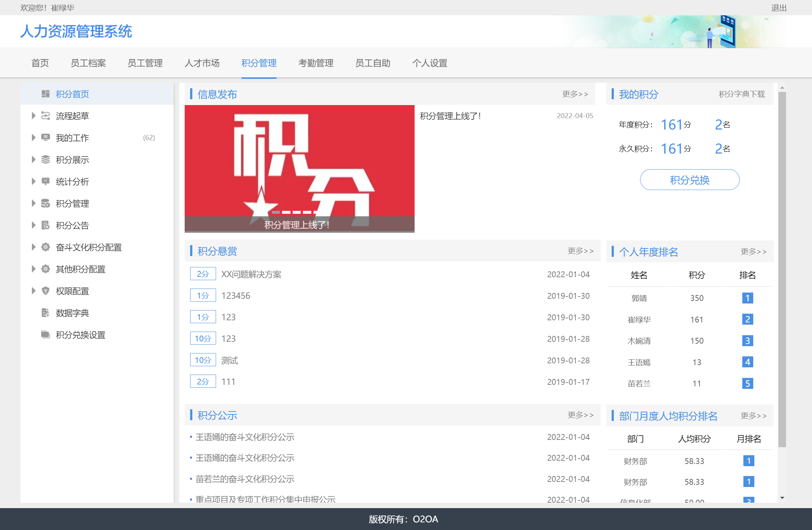Click the 我的工作 monitor icon
The image size is (812, 530).
click(46, 138)
